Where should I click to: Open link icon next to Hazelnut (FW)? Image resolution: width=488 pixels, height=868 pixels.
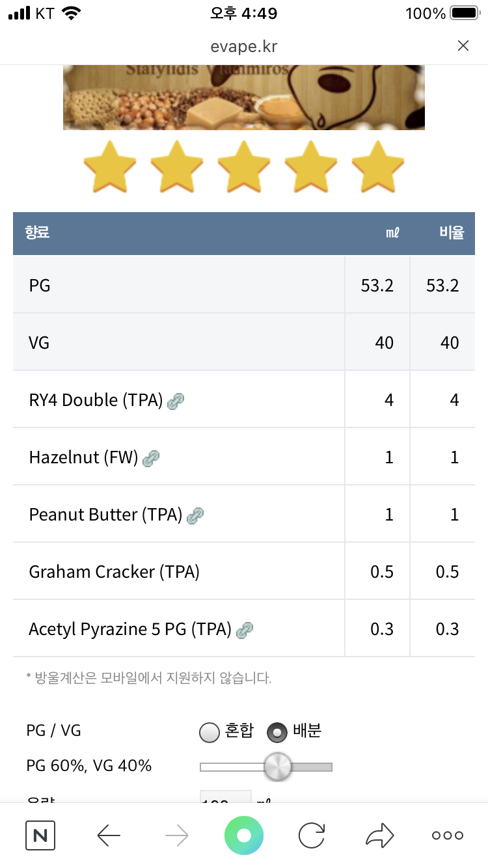[x=151, y=458]
